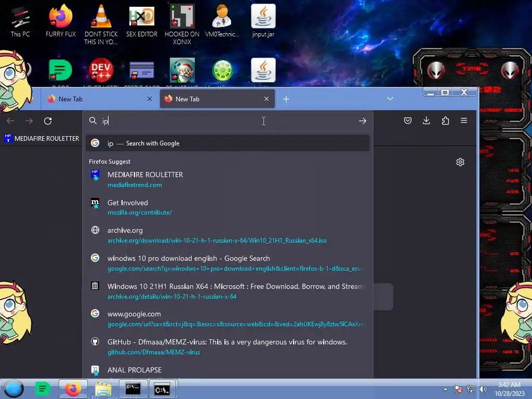Open the second Java jar desktop icon
This screenshot has height=399, width=532.
[263, 71]
